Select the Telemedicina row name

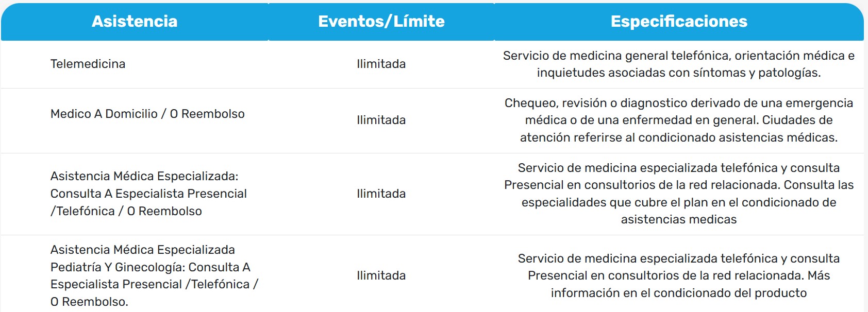click(88, 64)
